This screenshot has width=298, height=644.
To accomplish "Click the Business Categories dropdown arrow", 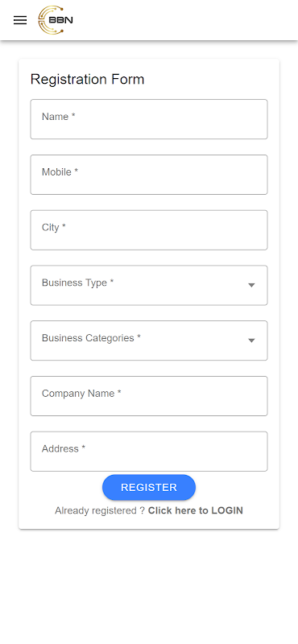I will (251, 341).
